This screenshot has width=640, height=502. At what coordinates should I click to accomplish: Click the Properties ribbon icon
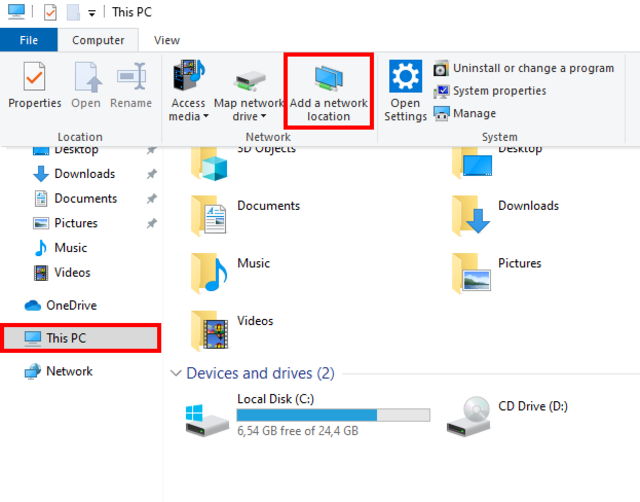pyautogui.click(x=34, y=77)
